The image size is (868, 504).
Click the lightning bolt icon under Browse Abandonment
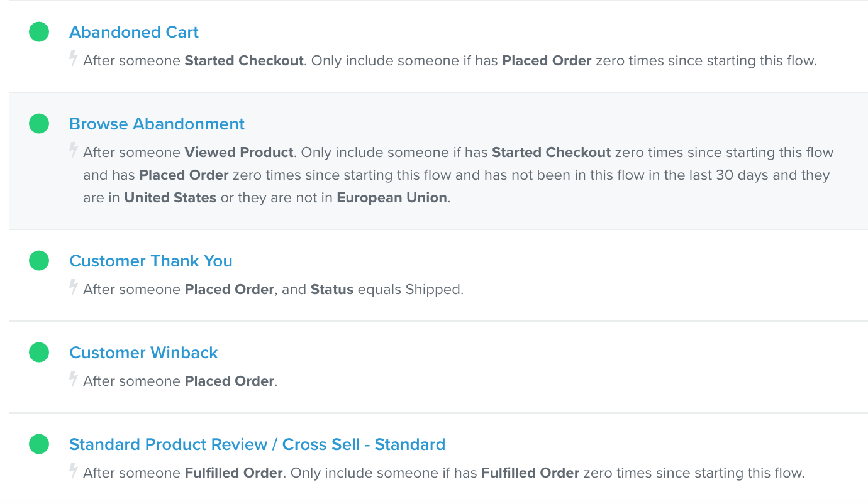pyautogui.click(x=74, y=151)
